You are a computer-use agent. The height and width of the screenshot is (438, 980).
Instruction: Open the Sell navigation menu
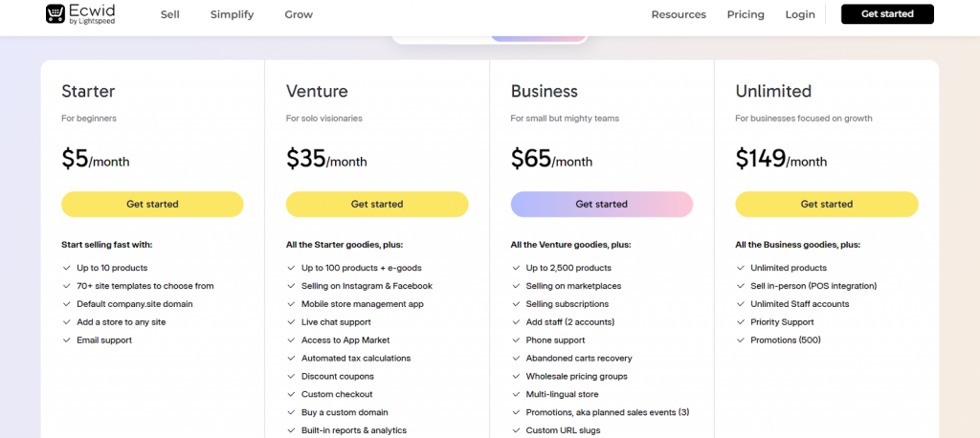(x=170, y=14)
